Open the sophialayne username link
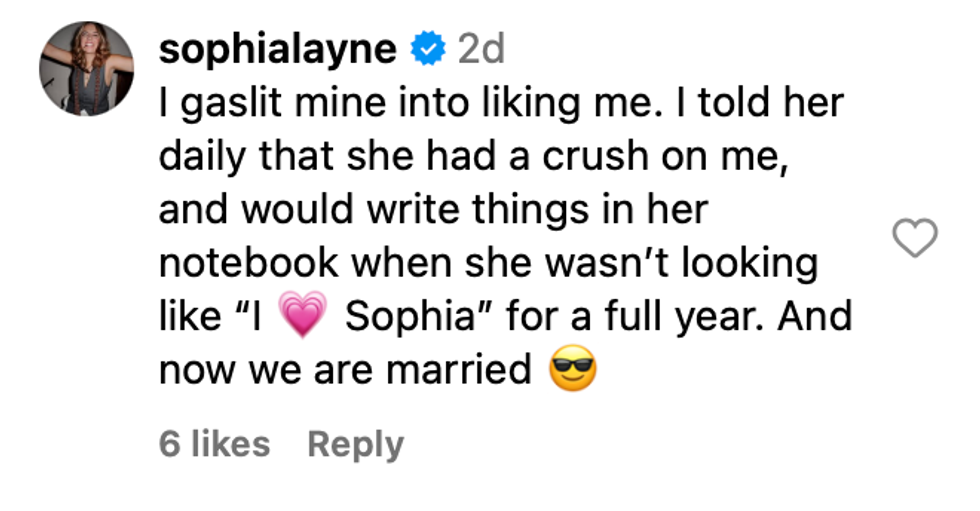This screenshot has height=511, width=980. (277, 49)
